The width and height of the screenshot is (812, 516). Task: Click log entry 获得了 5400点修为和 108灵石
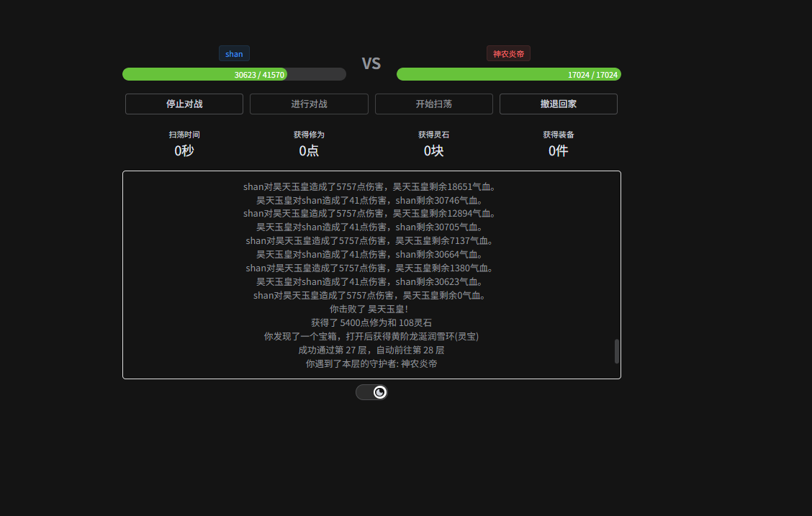(x=371, y=322)
